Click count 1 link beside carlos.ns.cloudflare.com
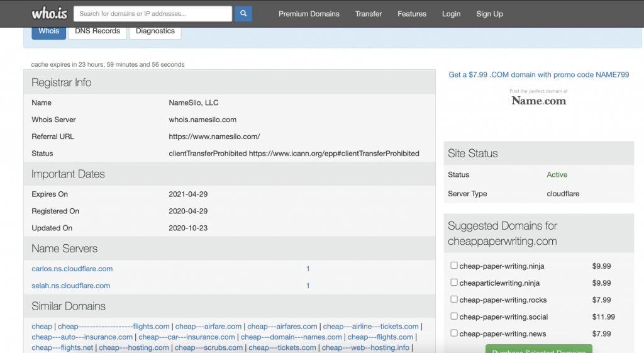The width and height of the screenshot is (644, 353). click(308, 269)
